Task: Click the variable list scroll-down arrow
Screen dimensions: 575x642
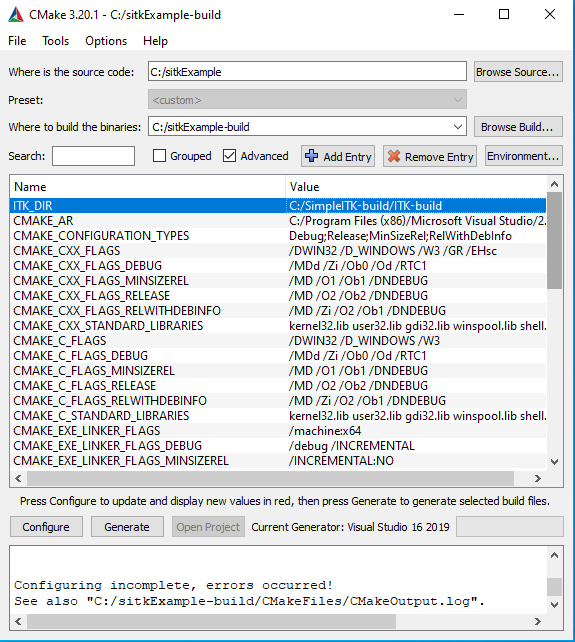Action: click(x=555, y=462)
